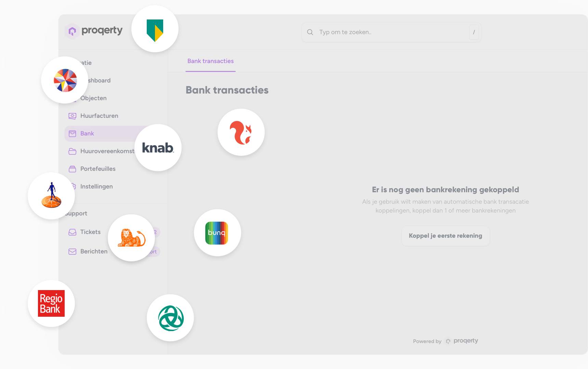Click the Portefeuilles stack icon
The width and height of the screenshot is (588, 369).
[x=73, y=169]
